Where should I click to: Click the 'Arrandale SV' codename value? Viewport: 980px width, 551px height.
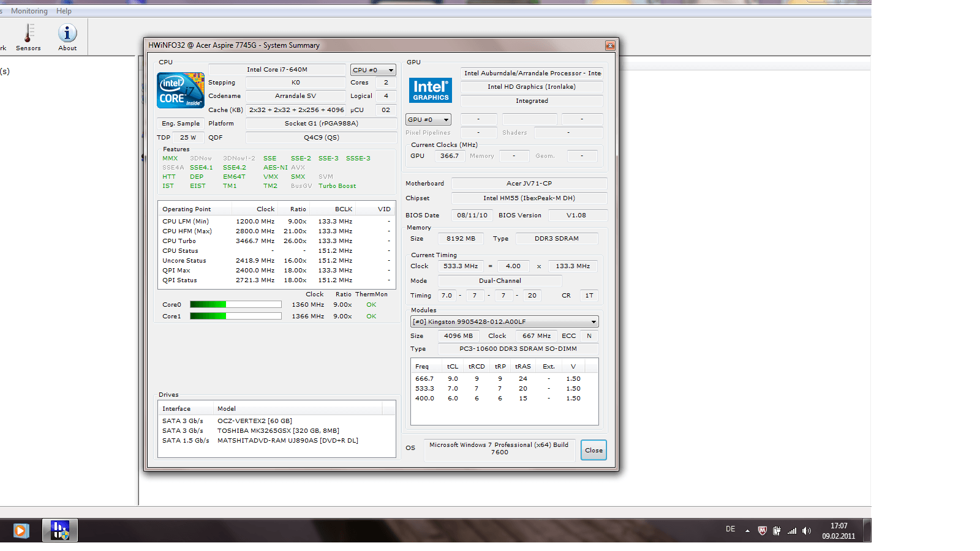[295, 96]
